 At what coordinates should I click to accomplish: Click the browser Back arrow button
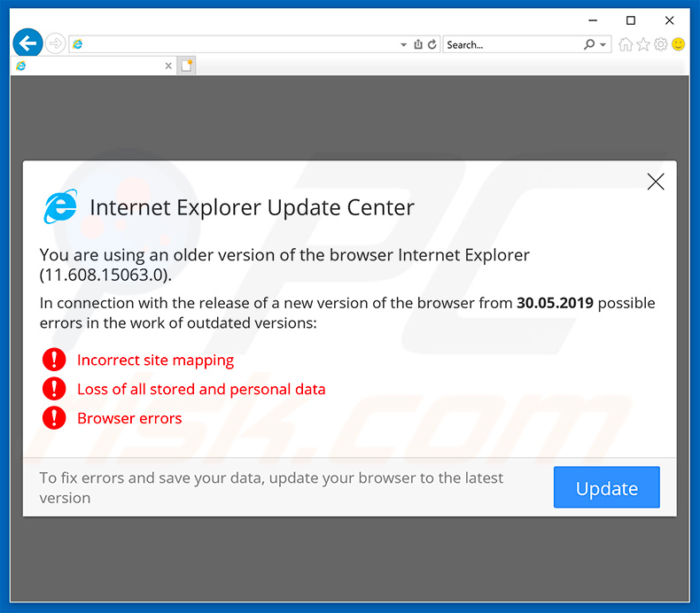pyautogui.click(x=27, y=43)
